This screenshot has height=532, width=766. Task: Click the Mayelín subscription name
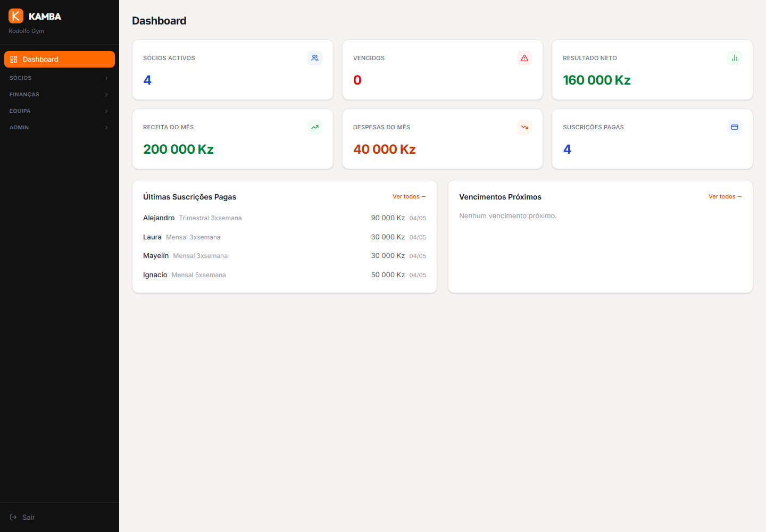[x=156, y=256]
